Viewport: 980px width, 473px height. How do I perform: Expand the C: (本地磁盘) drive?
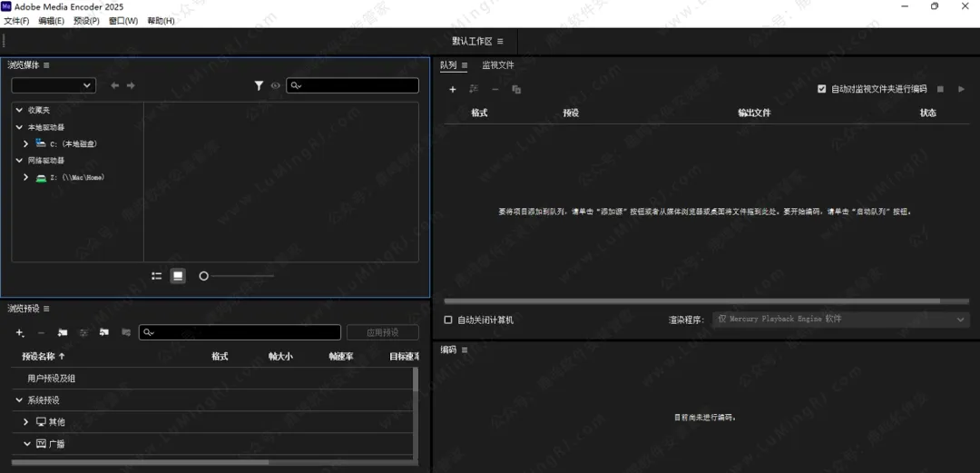point(26,143)
